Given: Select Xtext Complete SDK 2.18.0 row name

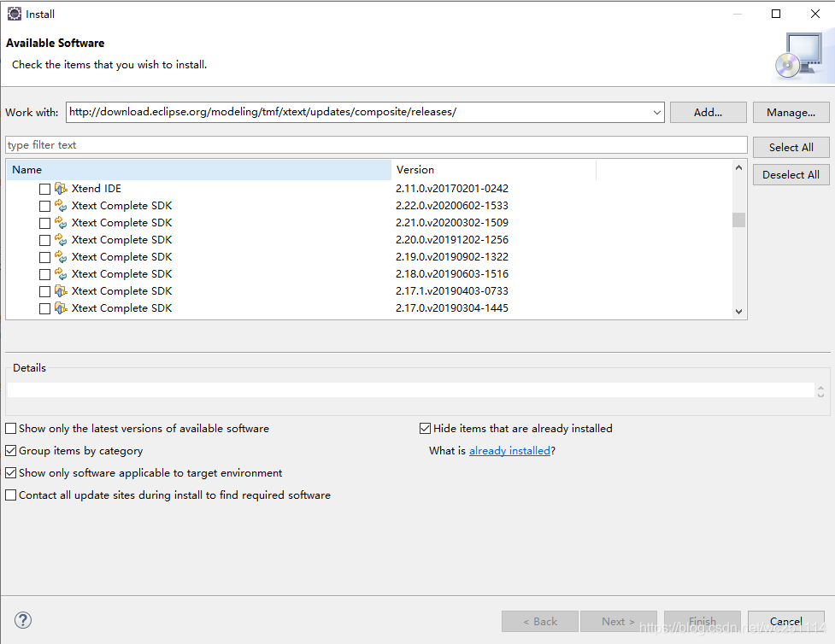Looking at the screenshot, I should pos(122,273).
